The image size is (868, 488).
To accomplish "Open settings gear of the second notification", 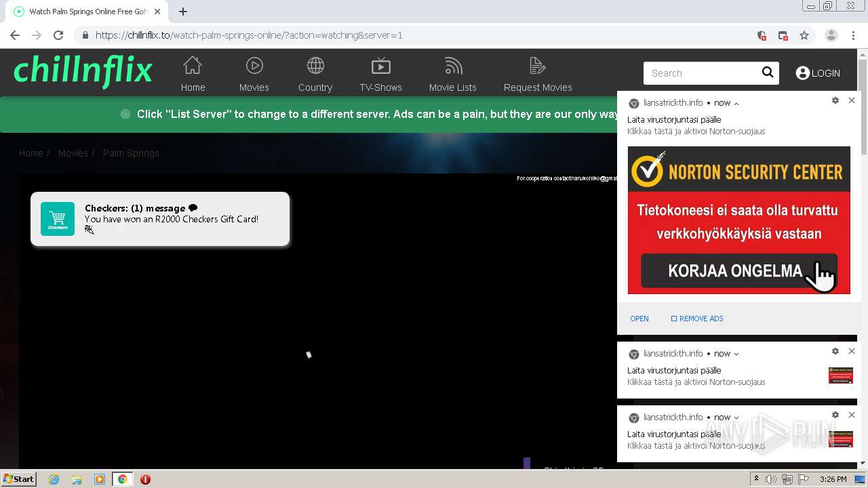I will point(835,351).
